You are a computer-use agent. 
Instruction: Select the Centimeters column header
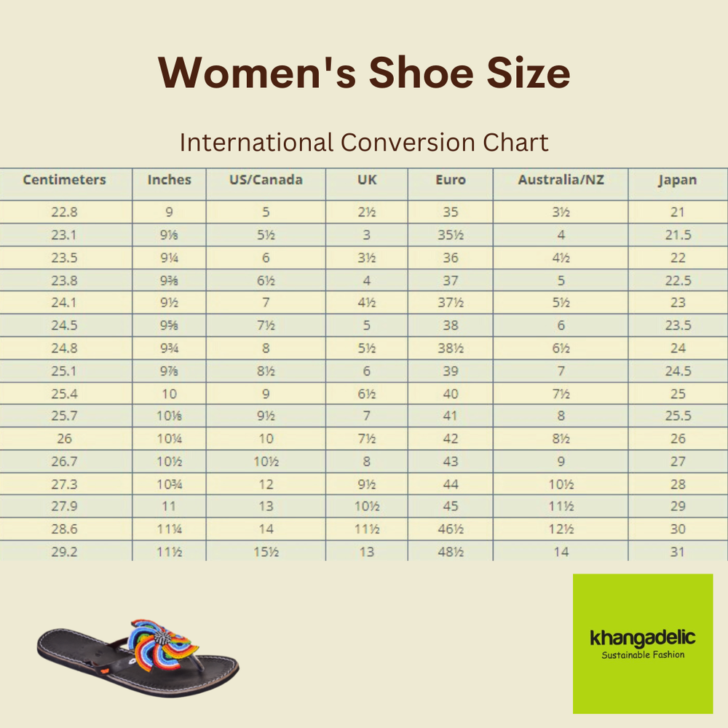point(65,180)
